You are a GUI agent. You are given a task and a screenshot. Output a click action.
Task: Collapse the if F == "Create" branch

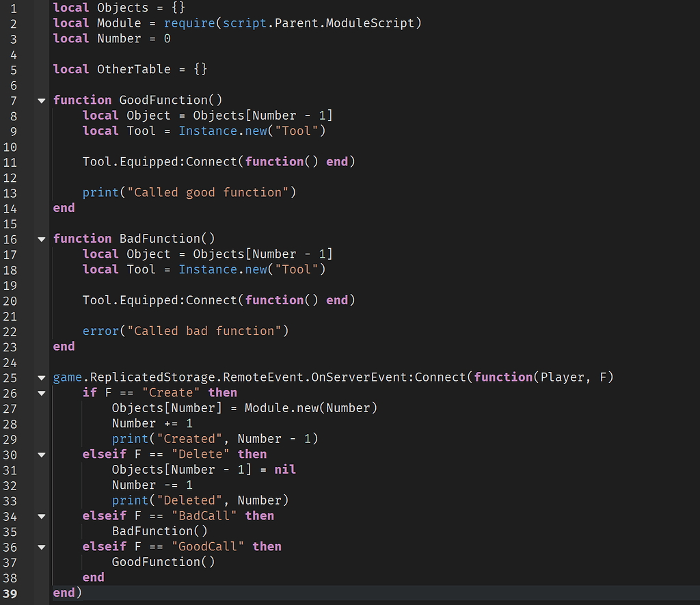point(42,393)
